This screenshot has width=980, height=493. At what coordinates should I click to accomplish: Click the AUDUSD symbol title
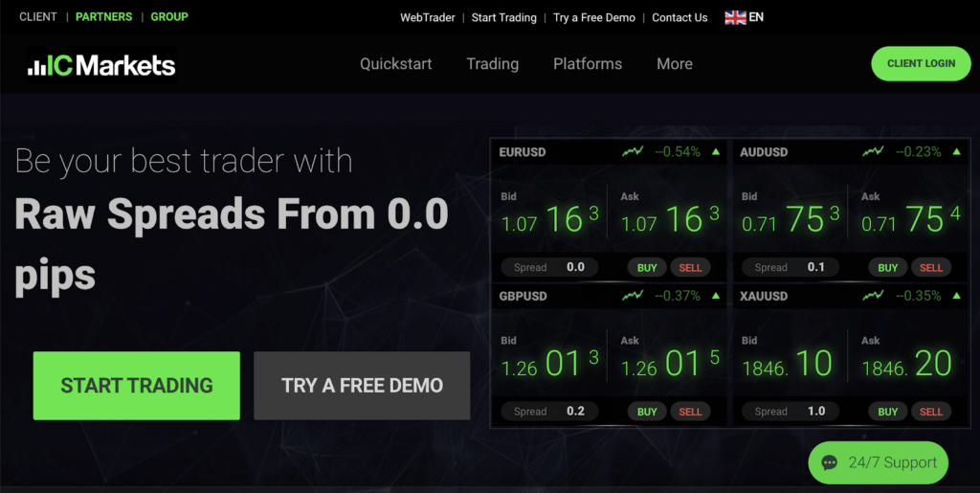coord(764,152)
